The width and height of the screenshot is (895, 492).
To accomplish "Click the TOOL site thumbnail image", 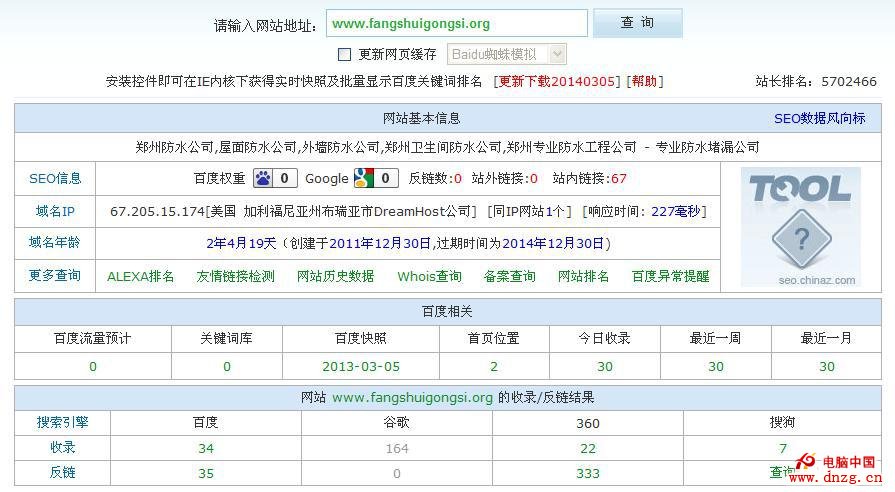I will point(801,227).
